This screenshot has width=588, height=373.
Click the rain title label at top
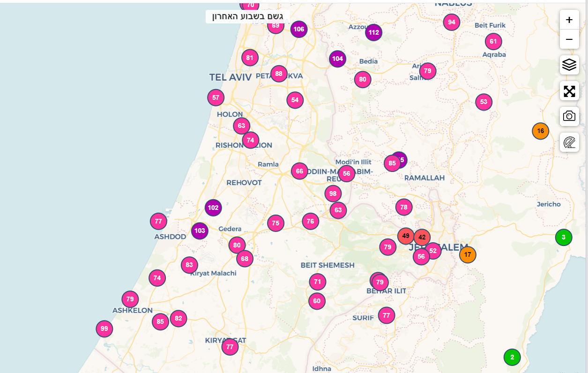pyautogui.click(x=248, y=16)
